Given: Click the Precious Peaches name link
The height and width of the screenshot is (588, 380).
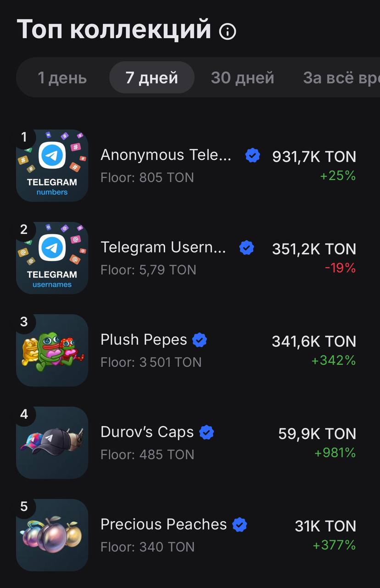Looking at the screenshot, I should pos(163,525).
